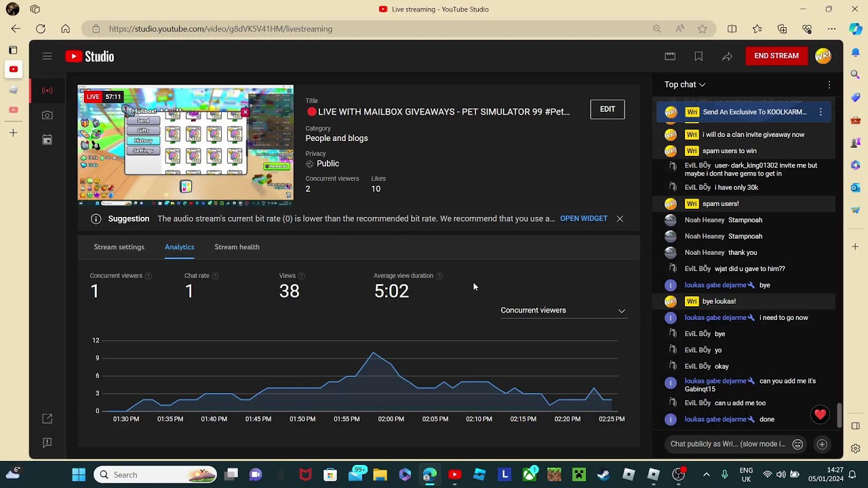Click help icon next to Views
This screenshot has height=488, width=868.
click(x=302, y=276)
